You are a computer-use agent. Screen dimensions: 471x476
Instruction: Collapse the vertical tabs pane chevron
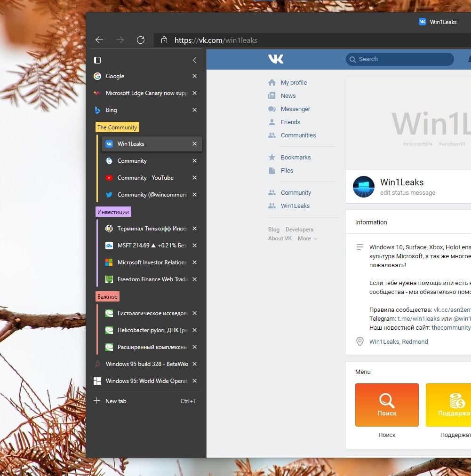(x=194, y=60)
